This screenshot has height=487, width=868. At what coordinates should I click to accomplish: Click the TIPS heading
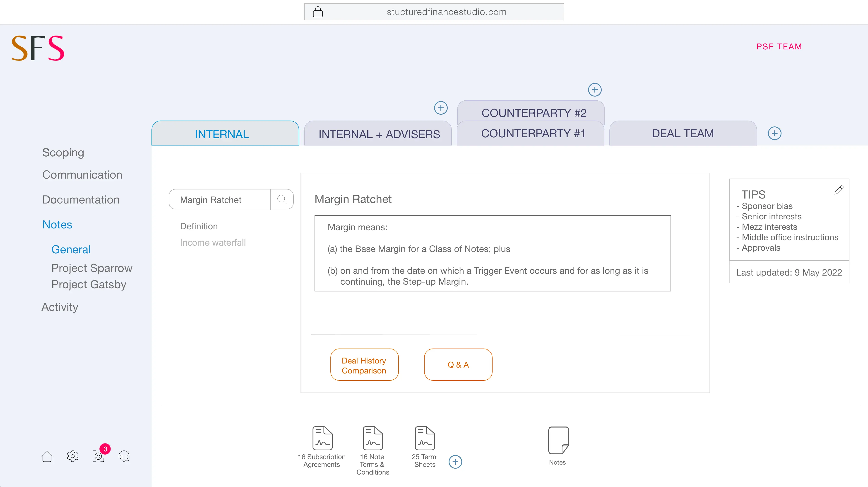coord(753,195)
